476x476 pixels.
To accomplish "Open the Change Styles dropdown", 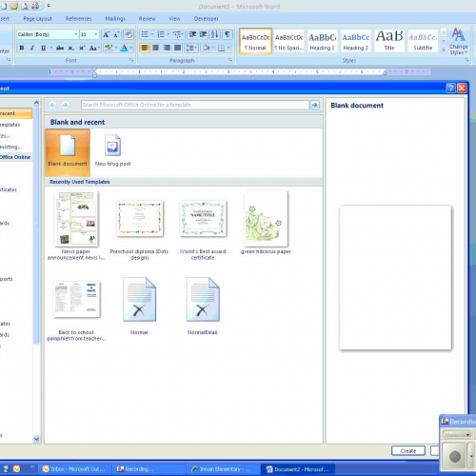I will tap(458, 41).
